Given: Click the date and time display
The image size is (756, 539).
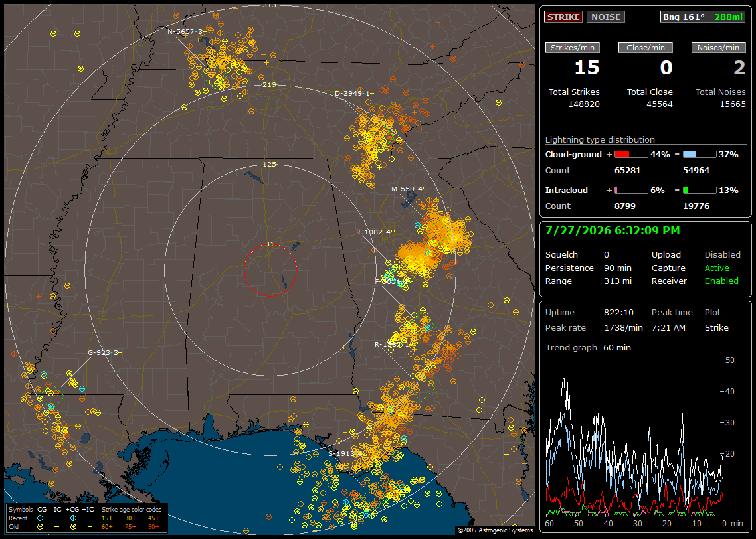Looking at the screenshot, I should (613, 230).
